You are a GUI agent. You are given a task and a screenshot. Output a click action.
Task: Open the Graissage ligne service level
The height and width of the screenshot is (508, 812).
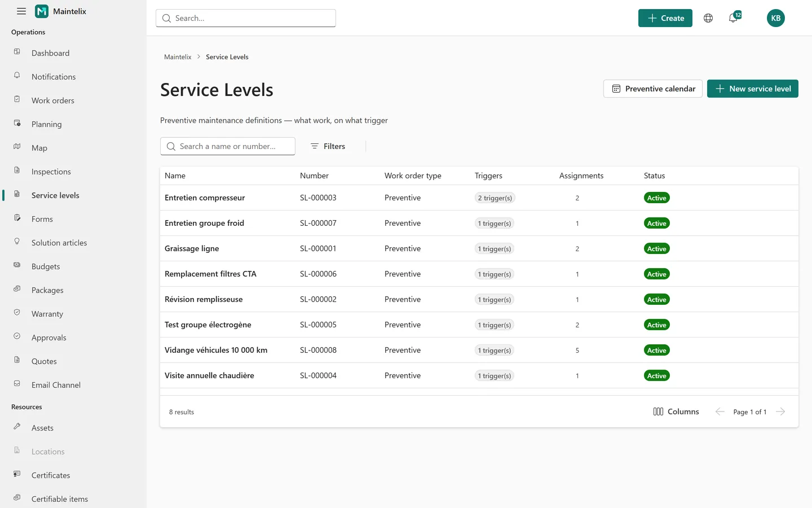[192, 248]
